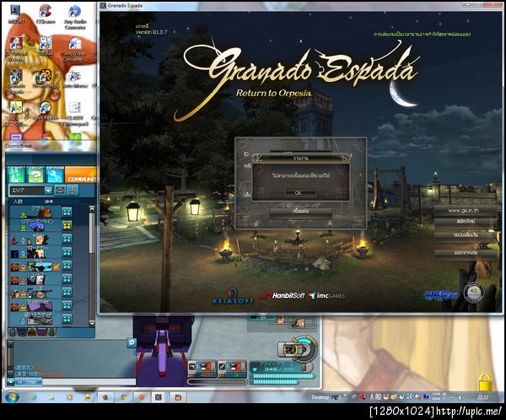
Task: Click the yellow grid icon on second player row
Action: click(x=67, y=225)
